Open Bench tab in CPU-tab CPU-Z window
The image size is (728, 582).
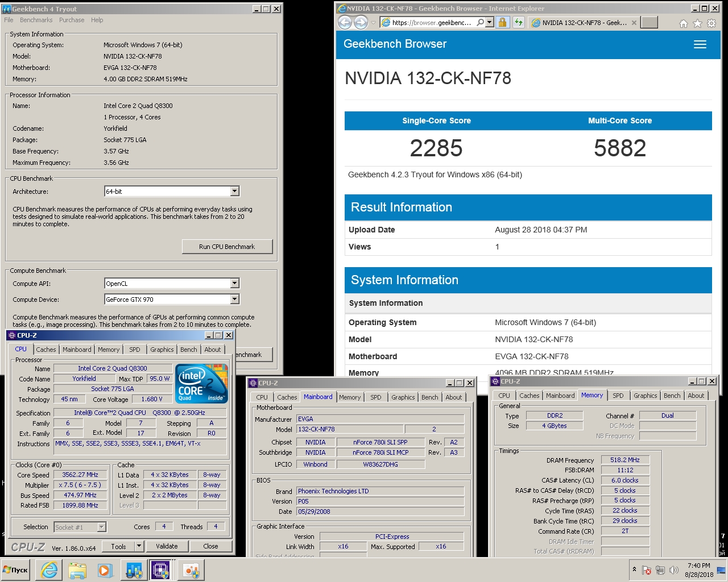pyautogui.click(x=189, y=350)
